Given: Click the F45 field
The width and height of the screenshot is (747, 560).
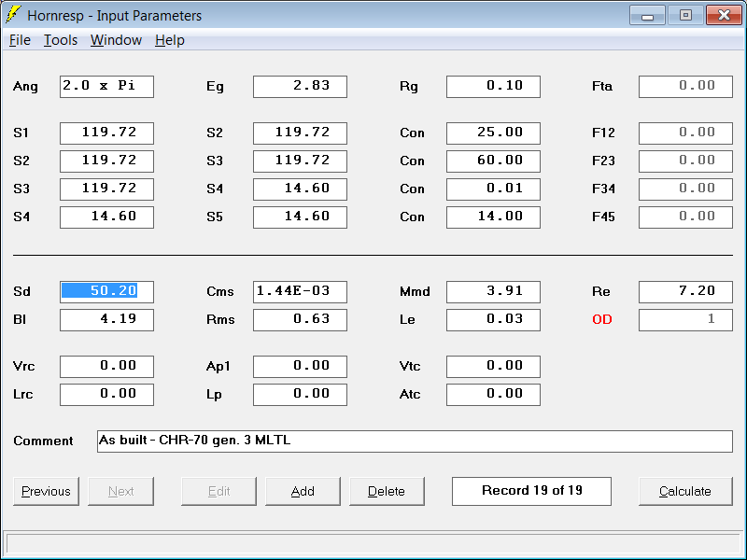Looking at the screenshot, I should tap(685, 217).
